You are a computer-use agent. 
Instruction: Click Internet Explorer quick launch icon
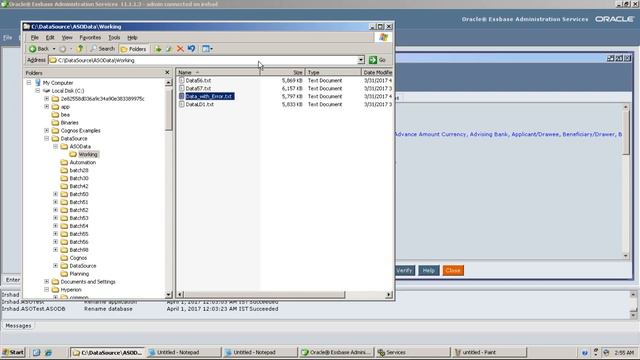click(x=48, y=352)
